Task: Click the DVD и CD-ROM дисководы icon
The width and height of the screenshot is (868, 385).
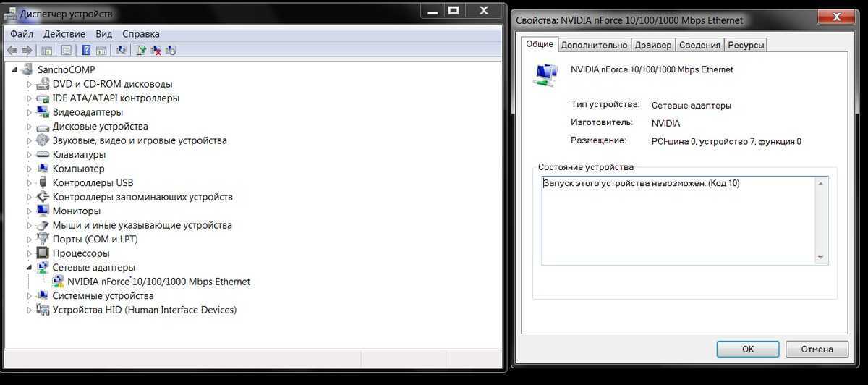Action: point(43,83)
